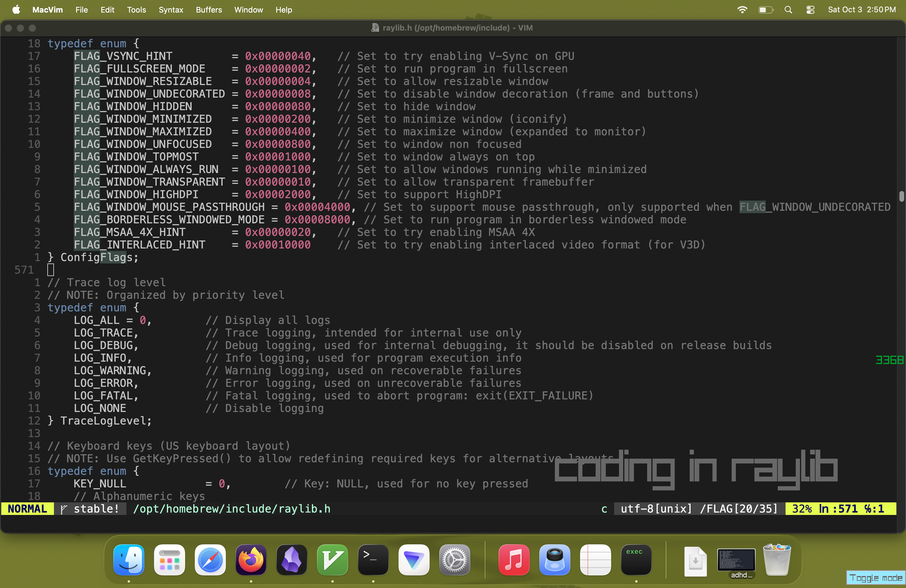Open the MacVim application menu

click(x=48, y=10)
